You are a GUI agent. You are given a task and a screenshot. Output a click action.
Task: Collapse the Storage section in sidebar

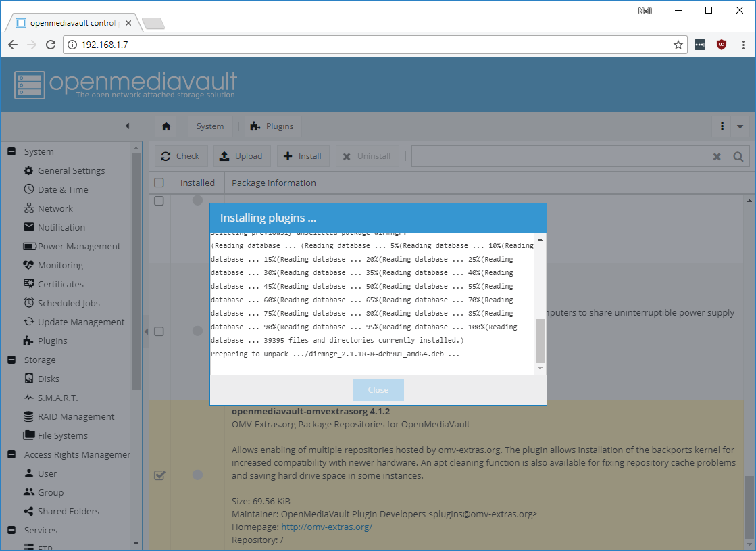click(11, 360)
